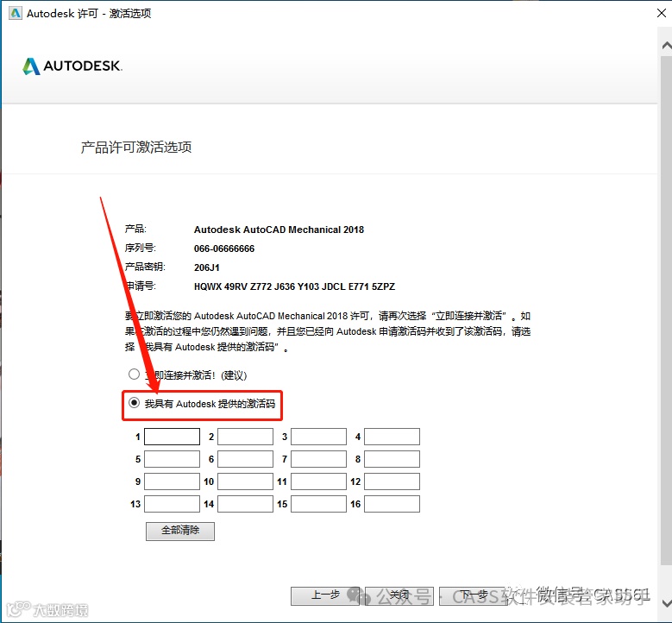Click the 产品密钥 label
The image size is (672, 623).
click(145, 267)
